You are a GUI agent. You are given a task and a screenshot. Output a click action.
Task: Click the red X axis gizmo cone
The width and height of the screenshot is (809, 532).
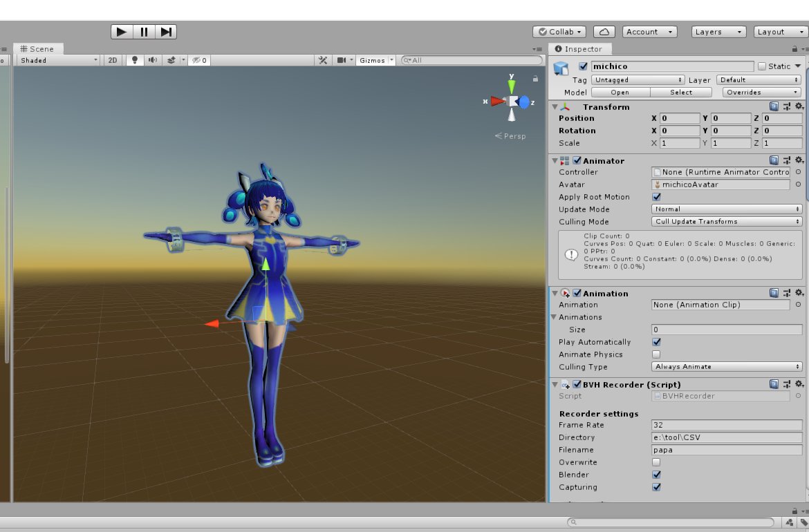pyautogui.click(x=498, y=101)
